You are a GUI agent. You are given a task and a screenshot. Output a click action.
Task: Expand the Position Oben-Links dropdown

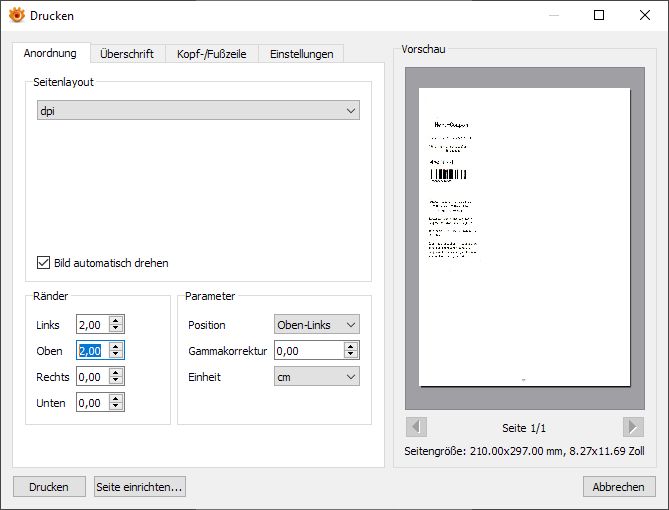[316, 325]
